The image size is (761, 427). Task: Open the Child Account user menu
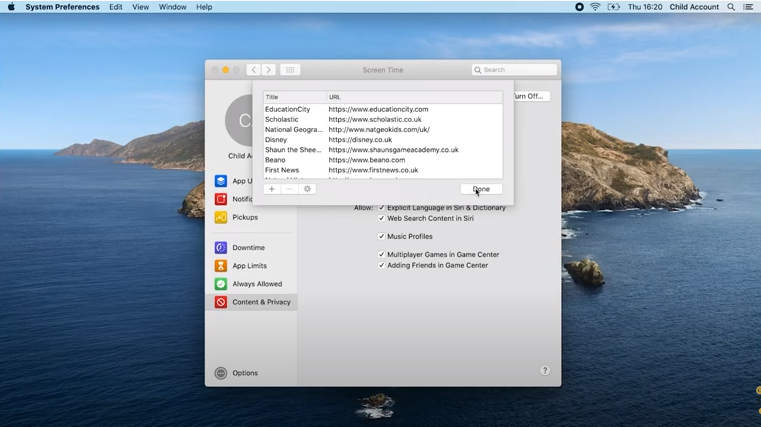(694, 7)
